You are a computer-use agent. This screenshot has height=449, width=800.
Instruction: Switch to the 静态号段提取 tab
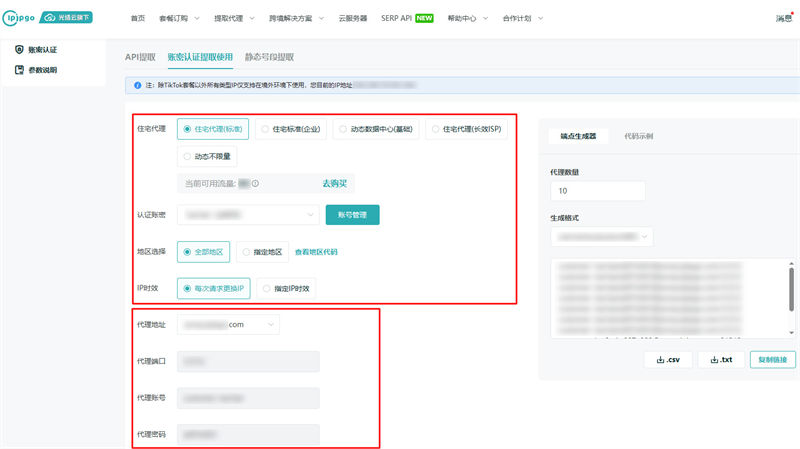(x=269, y=57)
